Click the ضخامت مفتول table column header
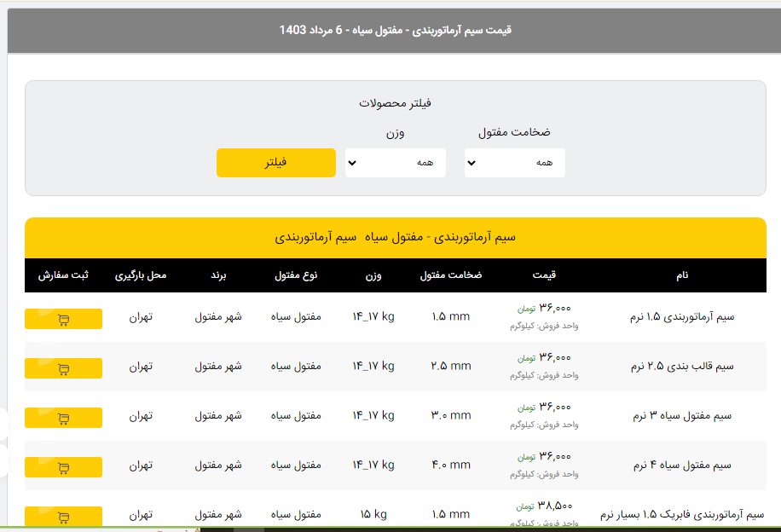781x532 pixels. tap(451, 275)
